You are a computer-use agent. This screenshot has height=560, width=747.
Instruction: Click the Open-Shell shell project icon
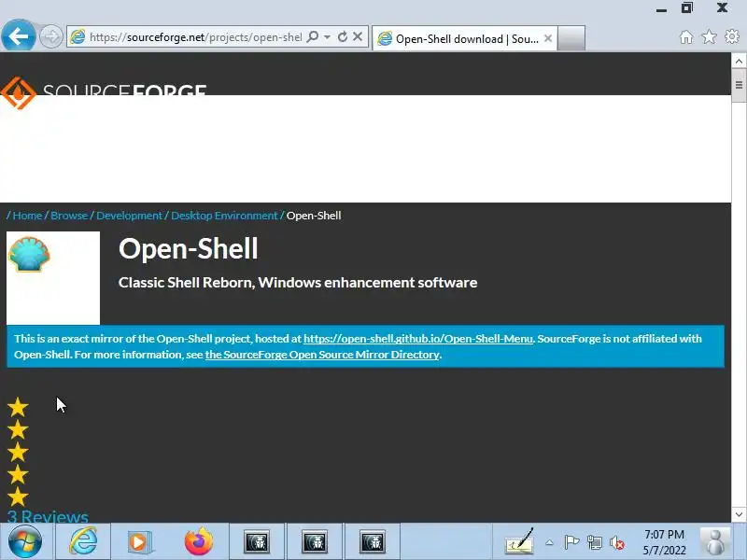coord(30,255)
